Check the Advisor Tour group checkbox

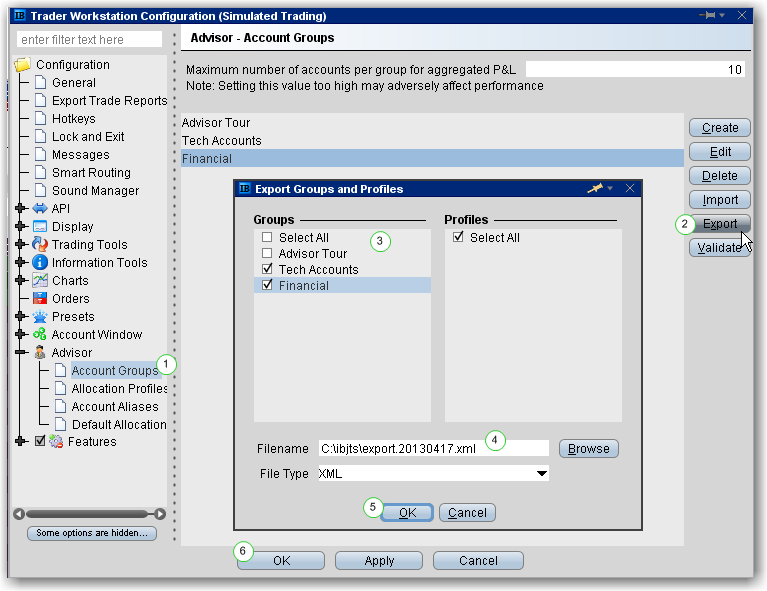(x=267, y=254)
